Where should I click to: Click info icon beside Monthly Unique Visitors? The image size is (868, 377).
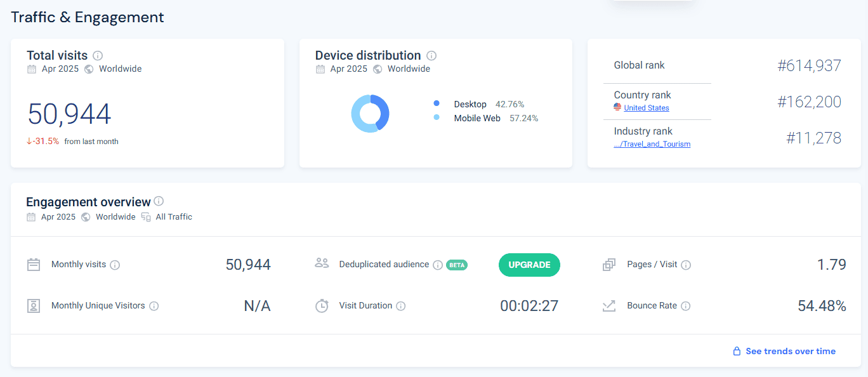(x=154, y=306)
